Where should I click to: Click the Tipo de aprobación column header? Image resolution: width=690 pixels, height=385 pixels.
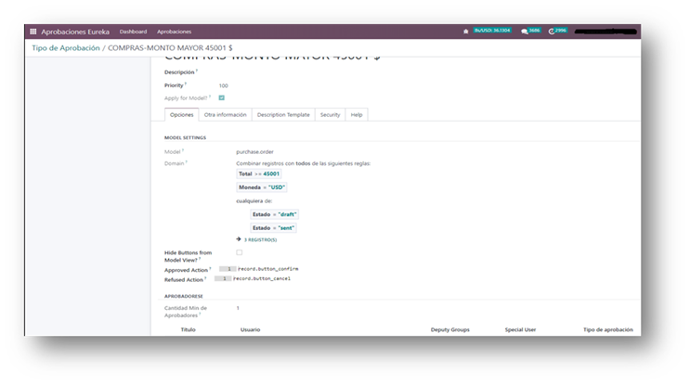coord(608,330)
